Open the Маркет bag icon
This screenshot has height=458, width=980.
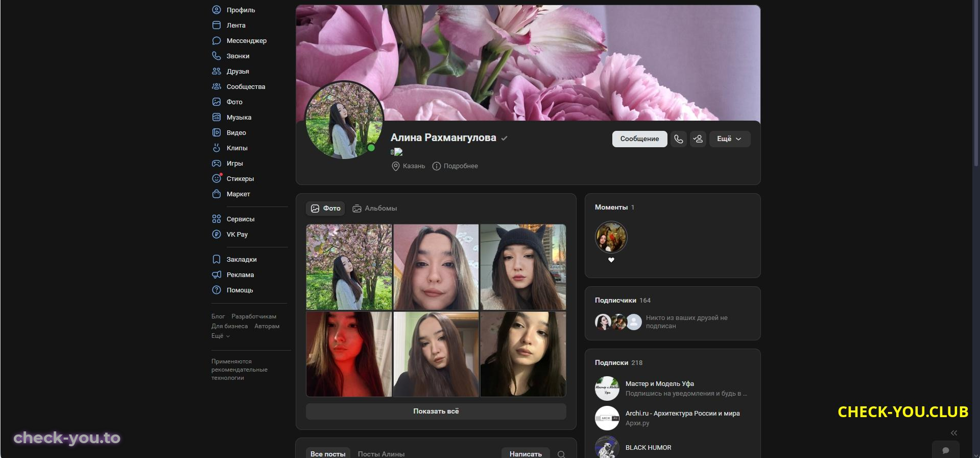point(217,194)
